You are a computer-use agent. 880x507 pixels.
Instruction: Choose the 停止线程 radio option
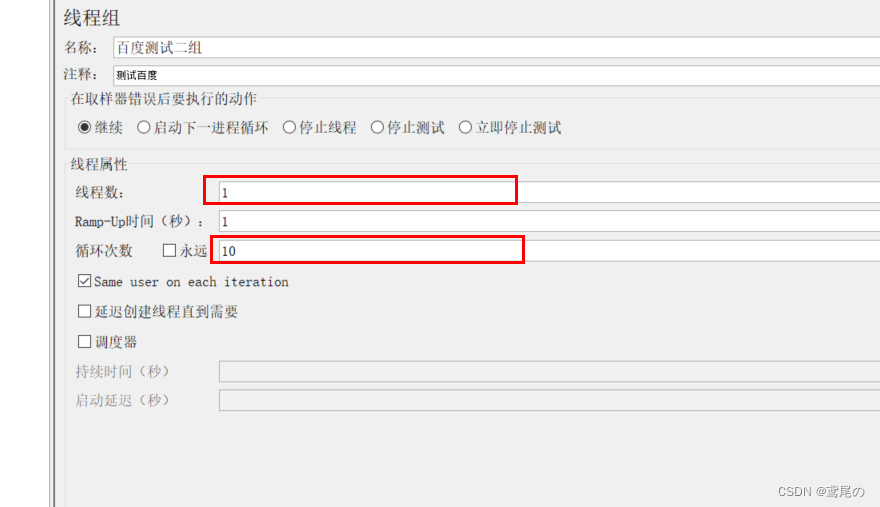tap(289, 128)
